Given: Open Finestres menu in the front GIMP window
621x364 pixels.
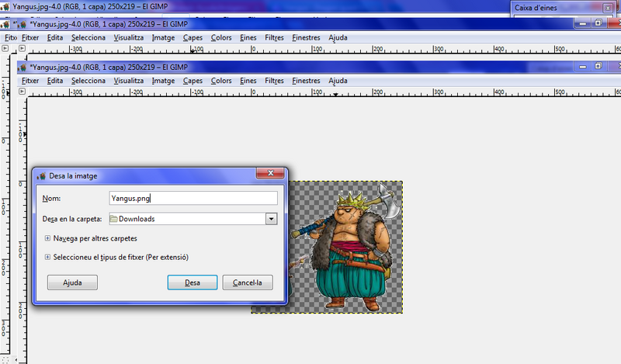Looking at the screenshot, I should (x=306, y=81).
